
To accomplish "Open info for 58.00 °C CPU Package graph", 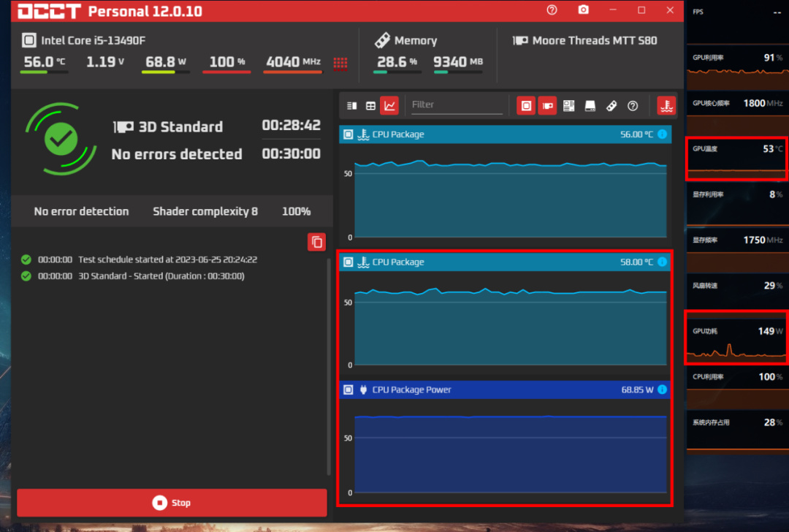I will [x=662, y=262].
